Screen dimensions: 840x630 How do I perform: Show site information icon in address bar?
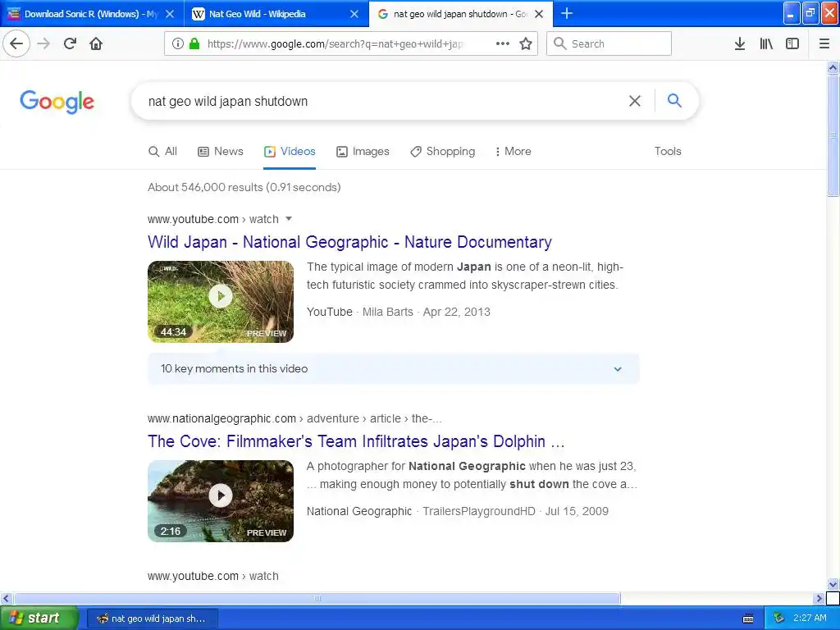178,43
